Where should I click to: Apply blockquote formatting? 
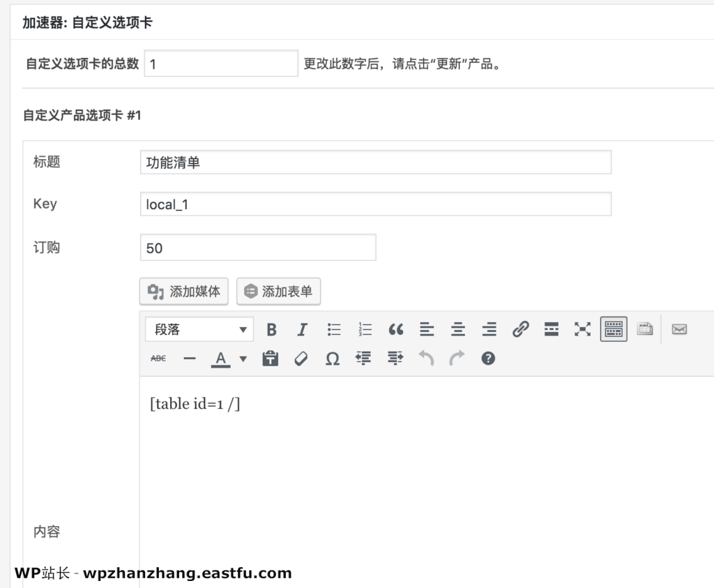coord(395,330)
